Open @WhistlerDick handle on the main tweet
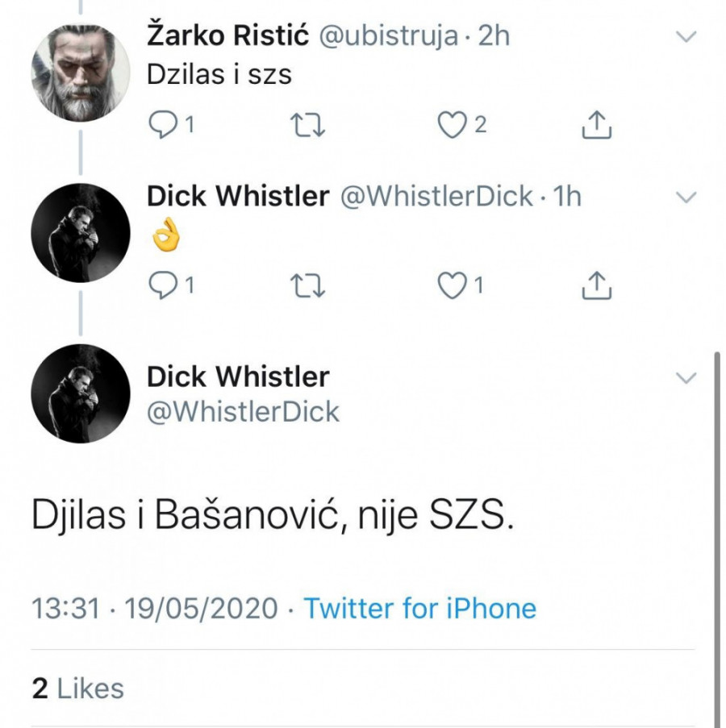 tap(243, 412)
